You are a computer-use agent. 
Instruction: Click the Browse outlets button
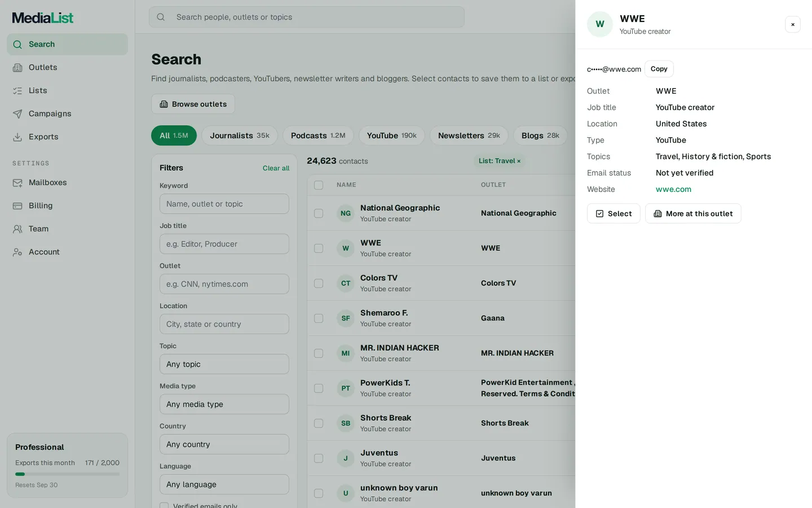(x=193, y=104)
